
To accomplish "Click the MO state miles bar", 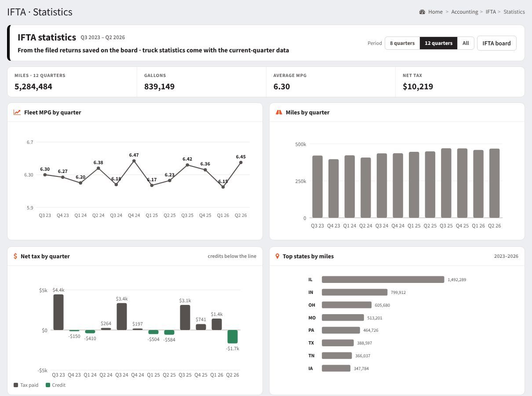I will [x=343, y=318].
